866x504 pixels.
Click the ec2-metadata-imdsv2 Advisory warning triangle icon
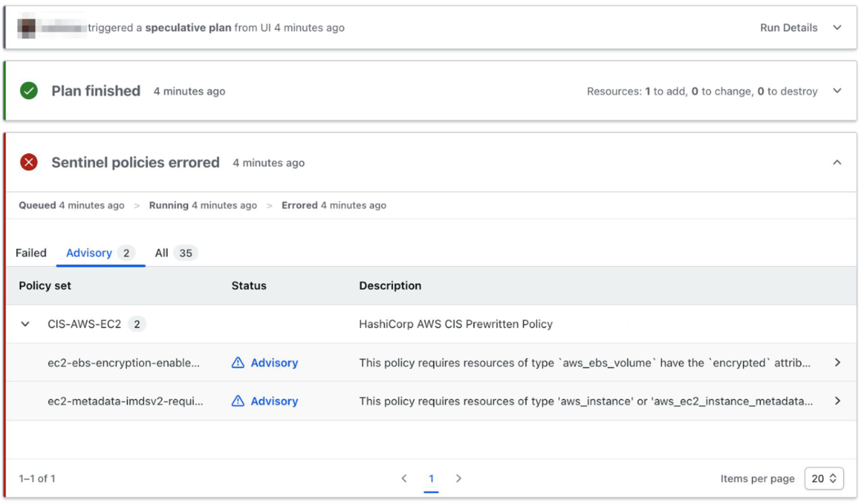(x=238, y=401)
